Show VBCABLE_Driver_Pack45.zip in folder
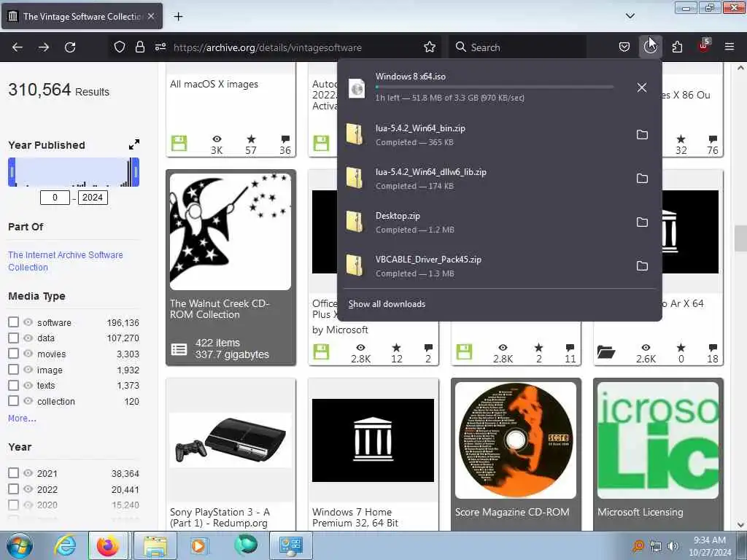747x560 pixels. pyautogui.click(x=642, y=266)
